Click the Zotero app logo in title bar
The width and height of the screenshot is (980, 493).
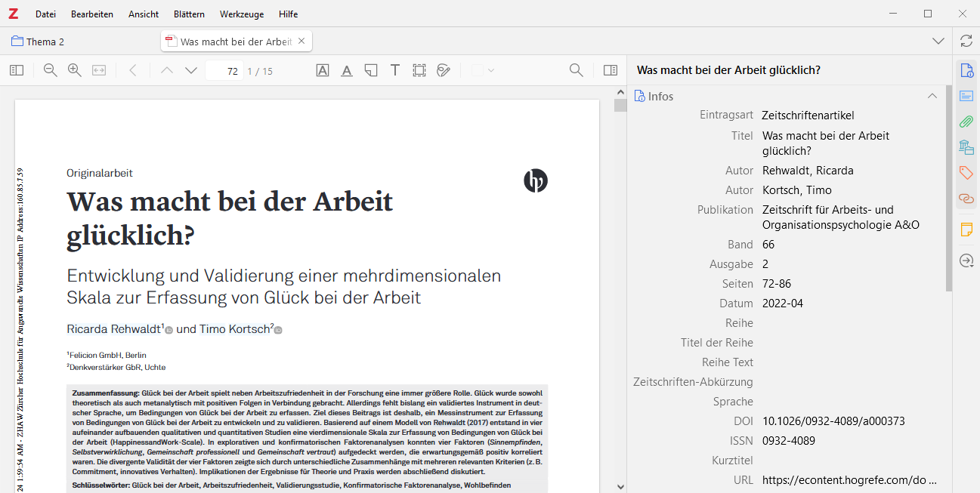[14, 14]
